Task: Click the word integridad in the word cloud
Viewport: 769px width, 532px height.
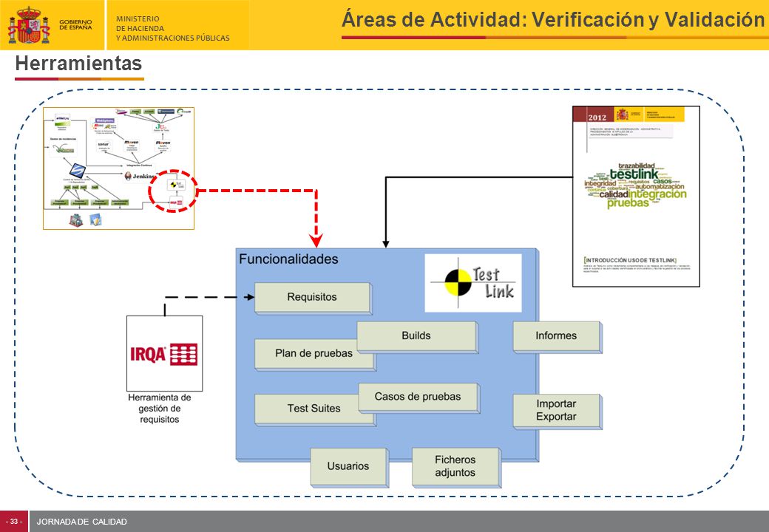Action: 600,183
